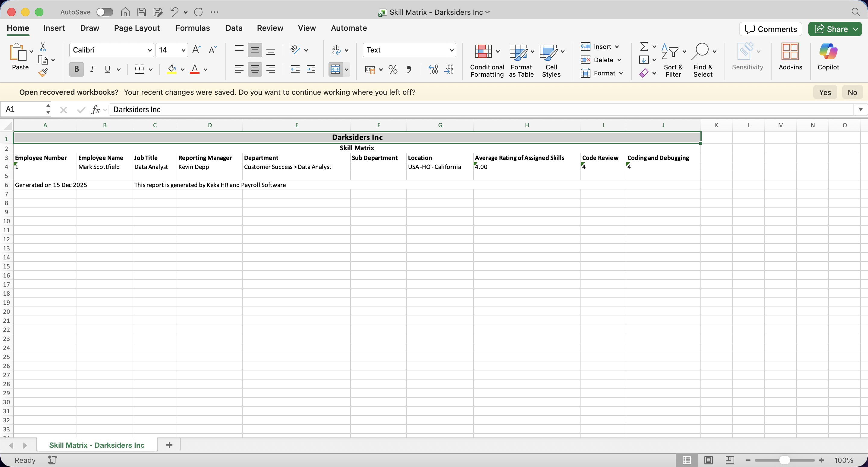Image resolution: width=868 pixels, height=467 pixels.
Task: Click the Format Painter brush icon
Action: click(43, 72)
